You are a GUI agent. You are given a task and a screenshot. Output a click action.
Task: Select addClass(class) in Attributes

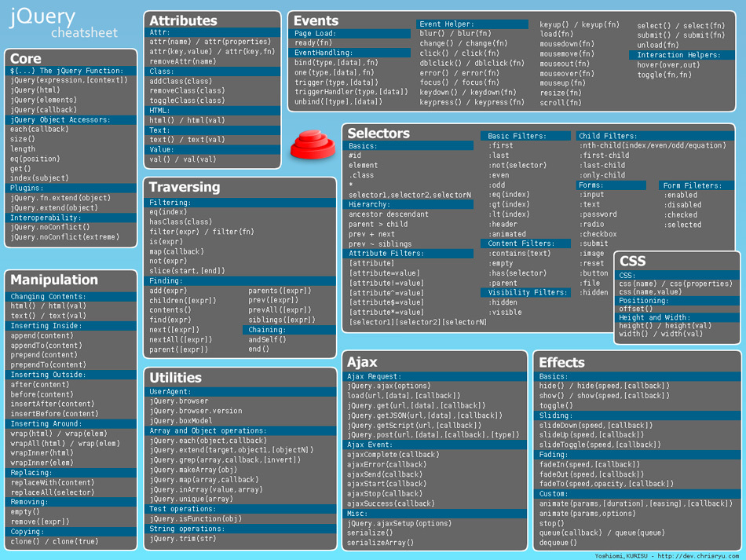(x=181, y=82)
